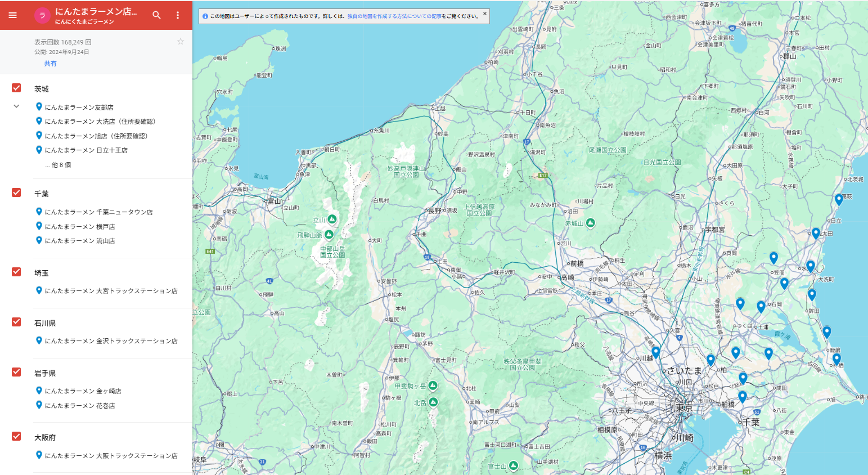This screenshot has height=475, width=868.
Task: Select にんたまラーメン 日立十王店
Action: (x=86, y=150)
